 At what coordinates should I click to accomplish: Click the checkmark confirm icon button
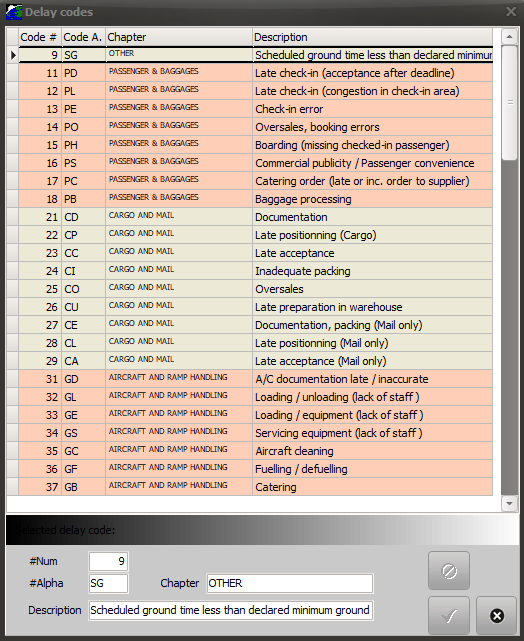[449, 616]
